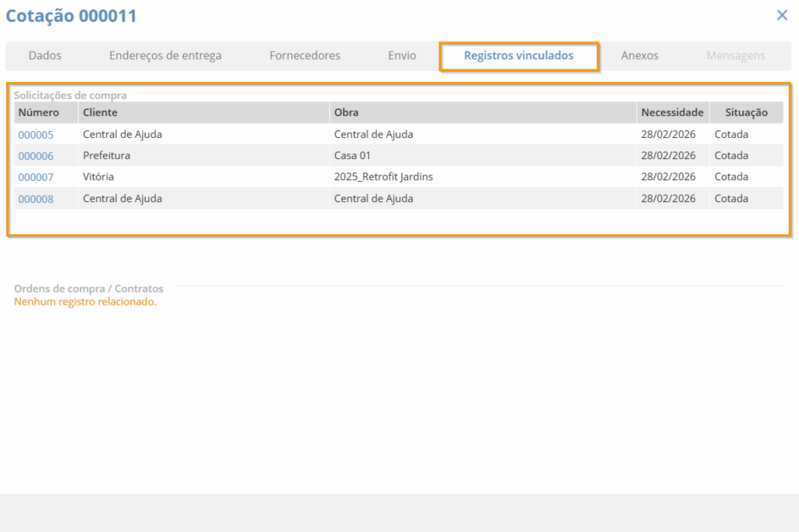Go to the Fornecedores tab
The height and width of the screenshot is (532, 799).
click(305, 56)
